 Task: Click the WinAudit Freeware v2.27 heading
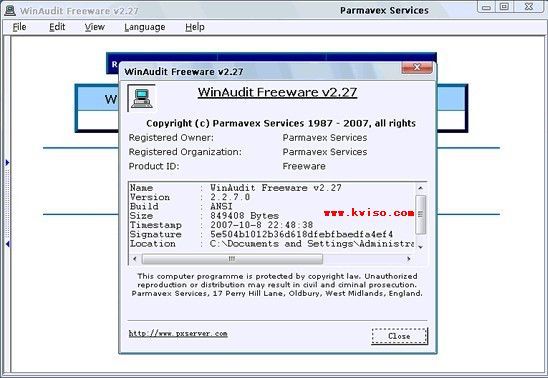(277, 92)
